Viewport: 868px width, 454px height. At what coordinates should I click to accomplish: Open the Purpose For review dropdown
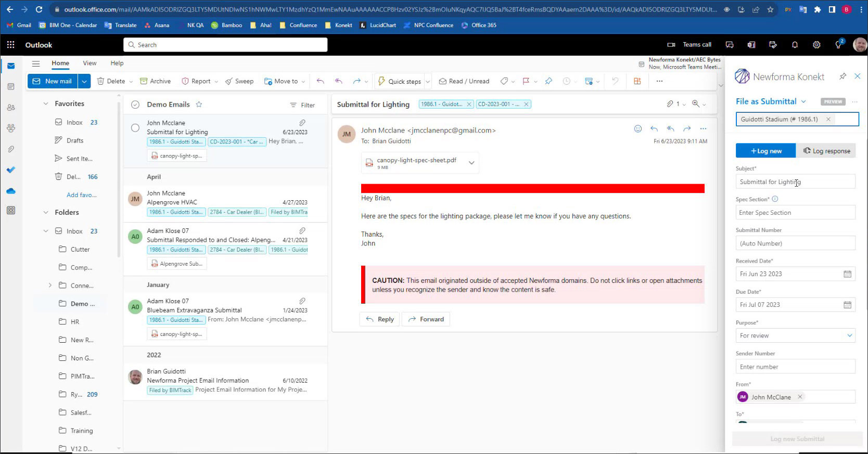(x=795, y=335)
